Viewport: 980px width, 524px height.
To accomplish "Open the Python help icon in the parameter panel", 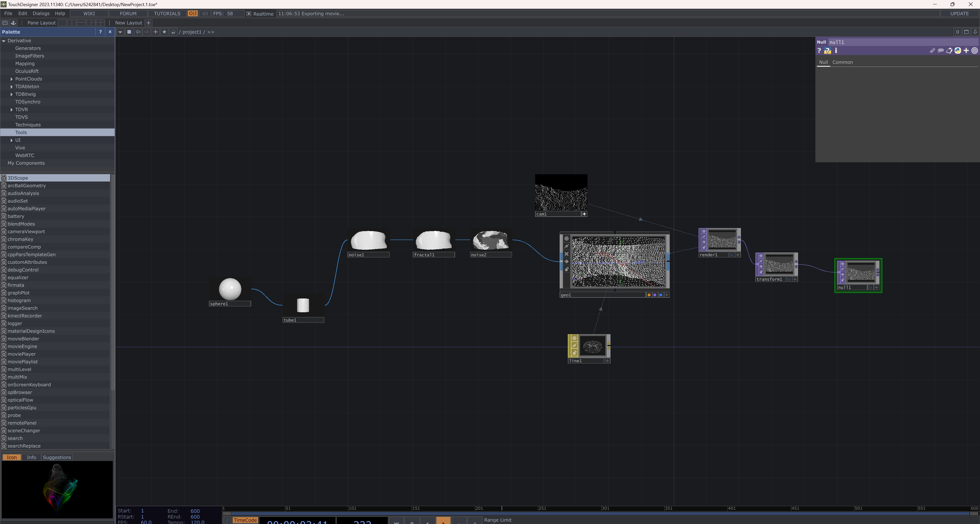I will coord(827,51).
